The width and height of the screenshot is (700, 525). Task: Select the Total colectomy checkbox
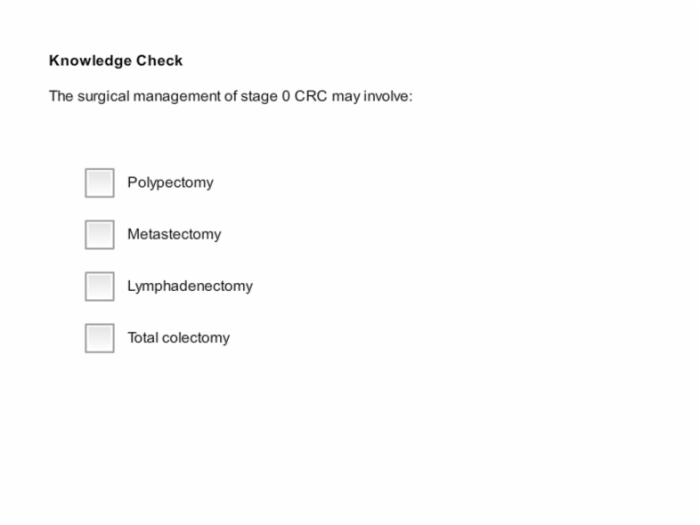coord(100,338)
